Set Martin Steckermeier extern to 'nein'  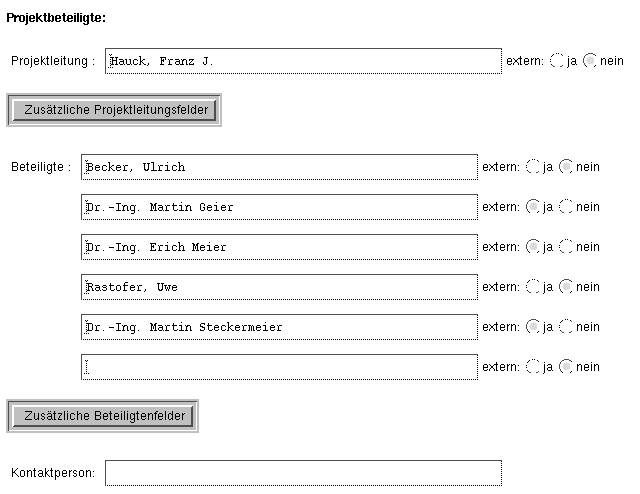click(566, 327)
